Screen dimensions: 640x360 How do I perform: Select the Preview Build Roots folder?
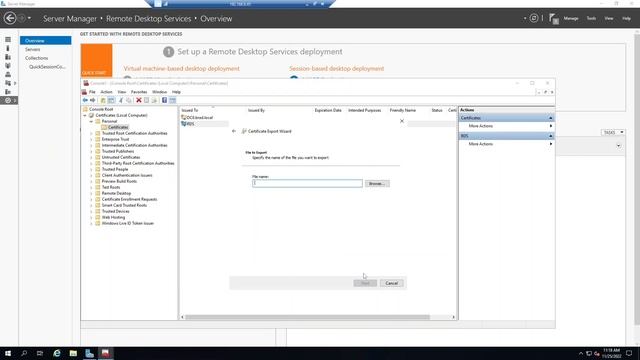tap(119, 181)
